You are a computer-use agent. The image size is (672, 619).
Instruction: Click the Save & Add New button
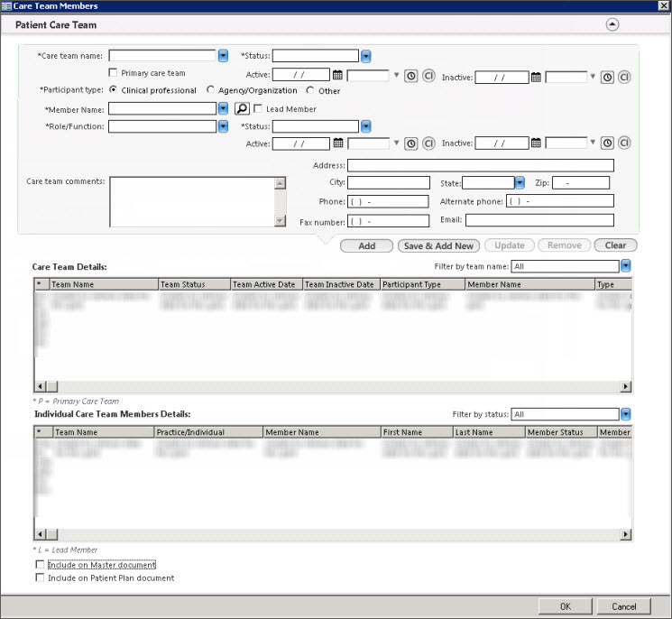coord(438,245)
